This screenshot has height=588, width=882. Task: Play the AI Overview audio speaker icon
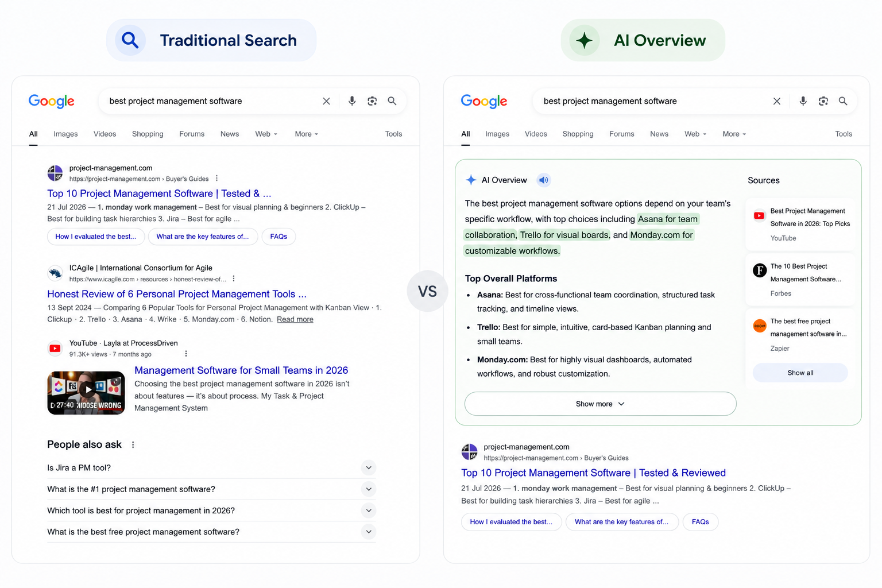[x=543, y=180]
